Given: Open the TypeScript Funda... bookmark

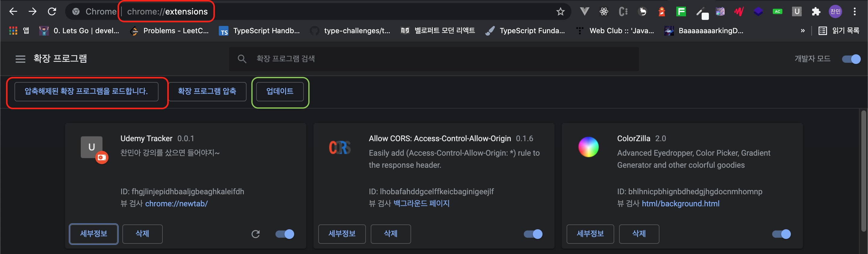Looking at the screenshot, I should click(x=525, y=31).
